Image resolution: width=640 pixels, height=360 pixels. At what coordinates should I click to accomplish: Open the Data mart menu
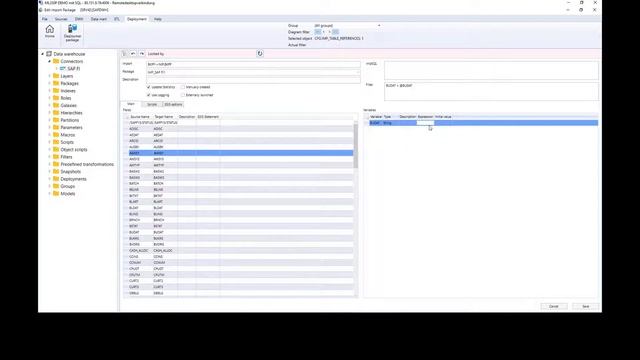coord(99,19)
